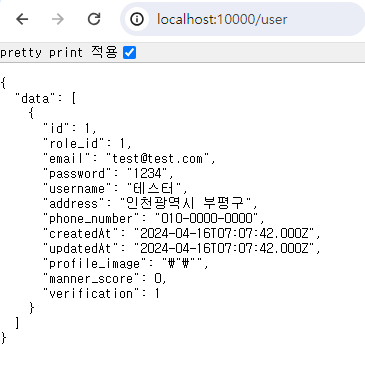Click the "verification": 1 line
This screenshot has width=365, height=365.
(x=101, y=293)
